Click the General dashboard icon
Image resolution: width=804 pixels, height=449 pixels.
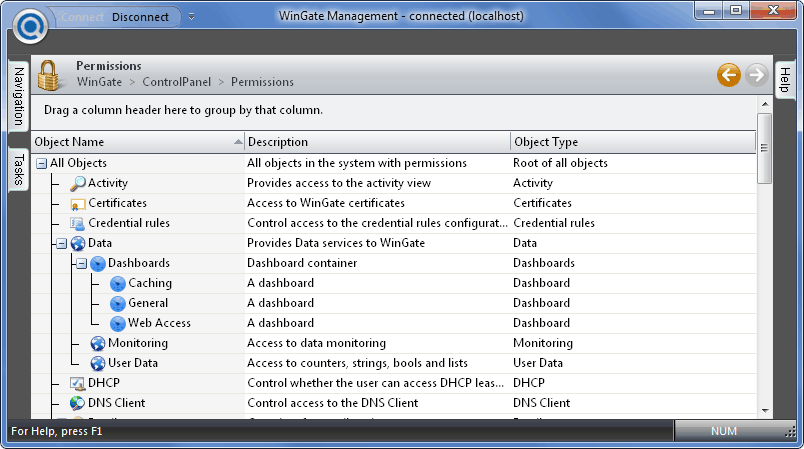[x=117, y=303]
